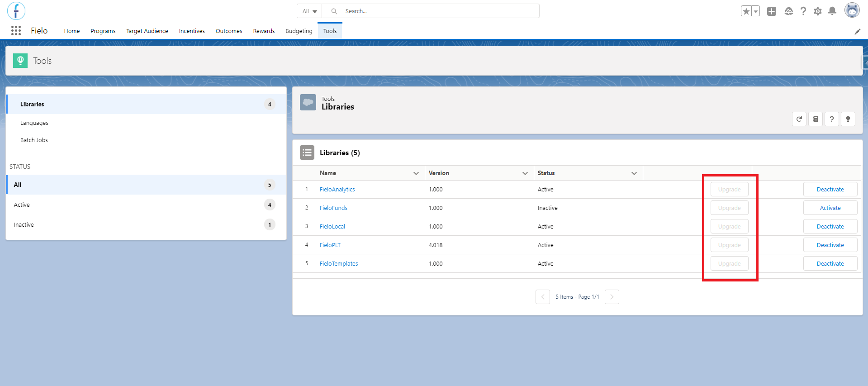Open the FieloLocal library link

click(332, 227)
